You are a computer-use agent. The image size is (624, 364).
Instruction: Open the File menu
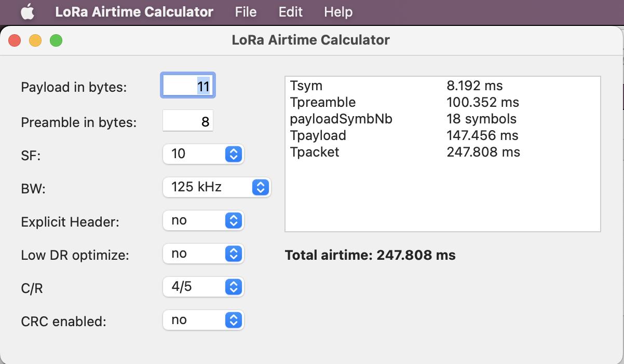246,12
